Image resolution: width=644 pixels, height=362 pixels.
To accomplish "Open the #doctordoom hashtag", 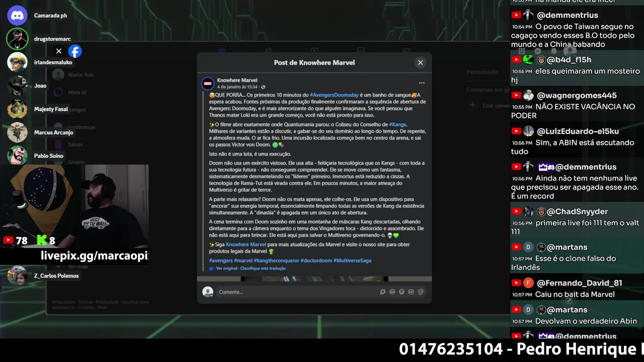I will point(316,260).
